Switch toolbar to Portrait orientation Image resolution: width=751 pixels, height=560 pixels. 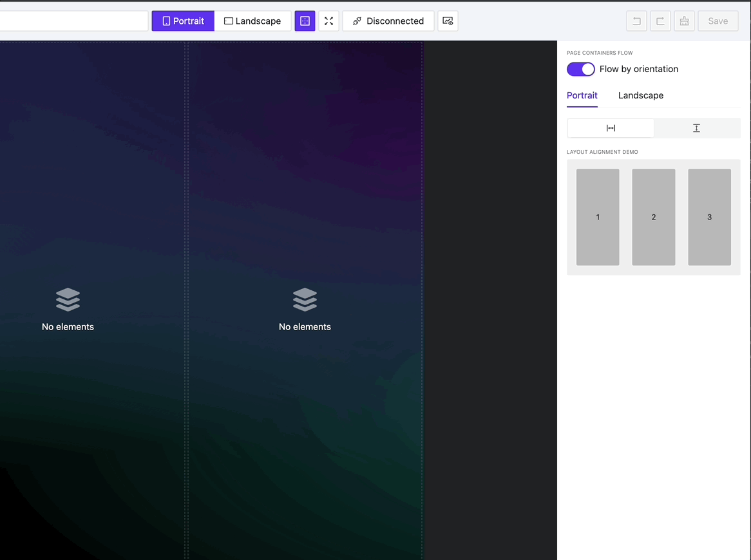click(183, 21)
